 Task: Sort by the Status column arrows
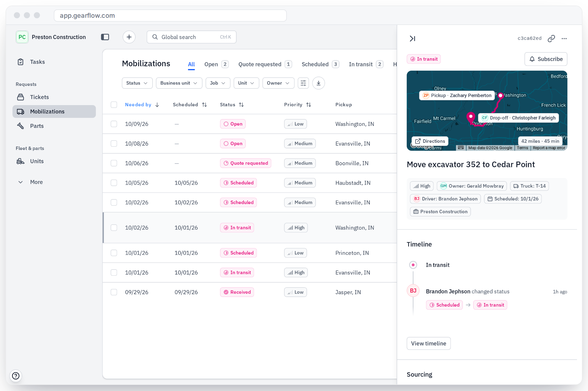pos(241,105)
